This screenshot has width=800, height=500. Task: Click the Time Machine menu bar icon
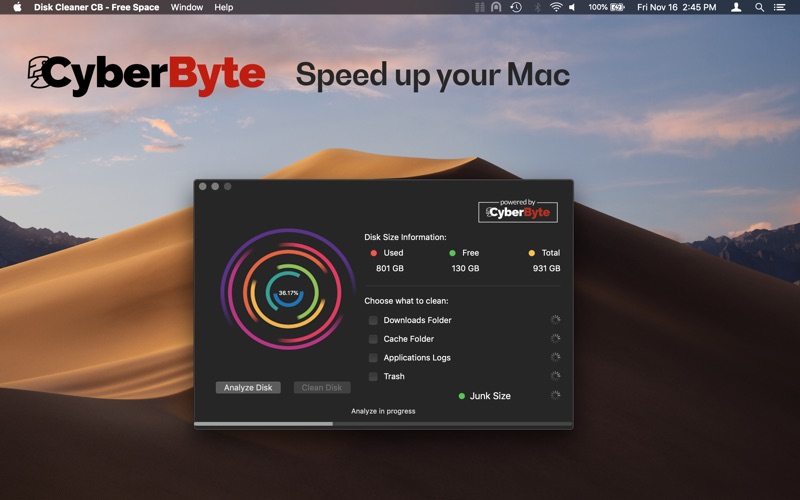(x=516, y=7)
